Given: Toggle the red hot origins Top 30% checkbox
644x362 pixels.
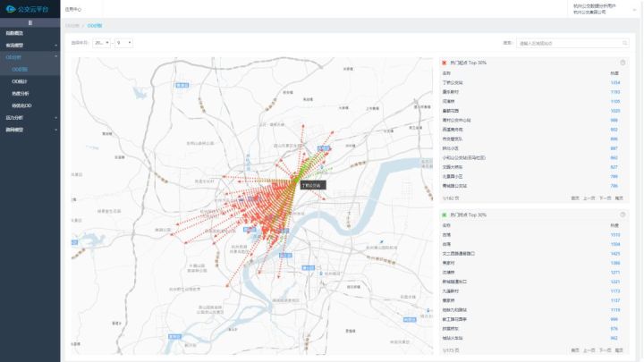Looking at the screenshot, I should (444, 63).
